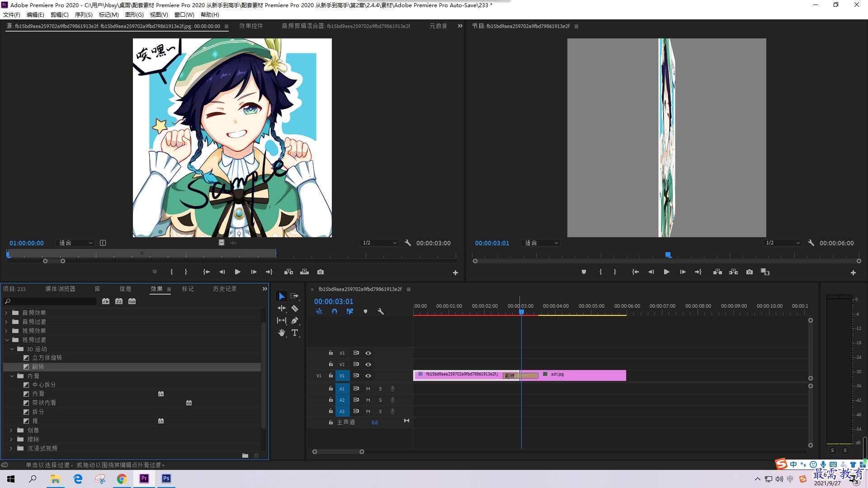868x488 pixels.
Task: Expand the 音频过渡 folder
Action: tap(6, 322)
